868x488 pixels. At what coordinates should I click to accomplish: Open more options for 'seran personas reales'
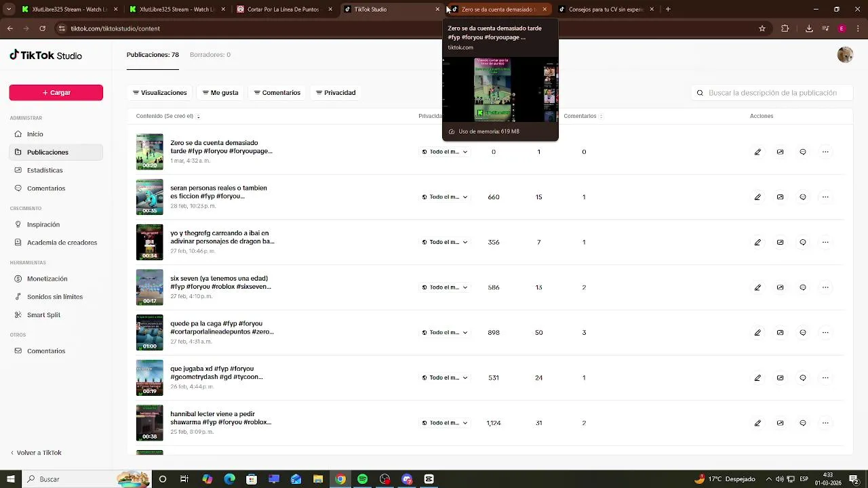[x=825, y=197]
